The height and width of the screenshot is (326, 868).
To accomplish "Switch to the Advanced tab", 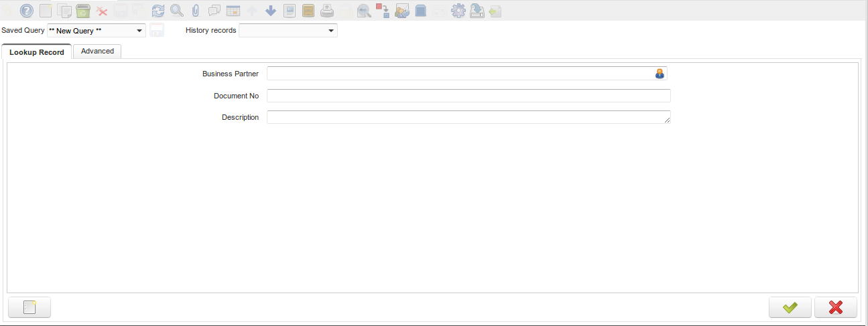I will (97, 52).
